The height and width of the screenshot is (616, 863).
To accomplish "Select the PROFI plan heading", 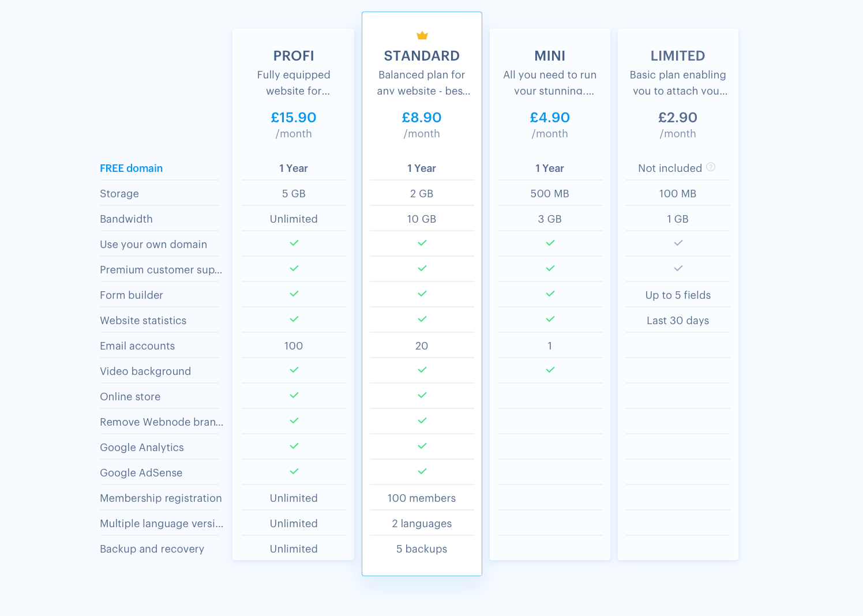I will (294, 56).
